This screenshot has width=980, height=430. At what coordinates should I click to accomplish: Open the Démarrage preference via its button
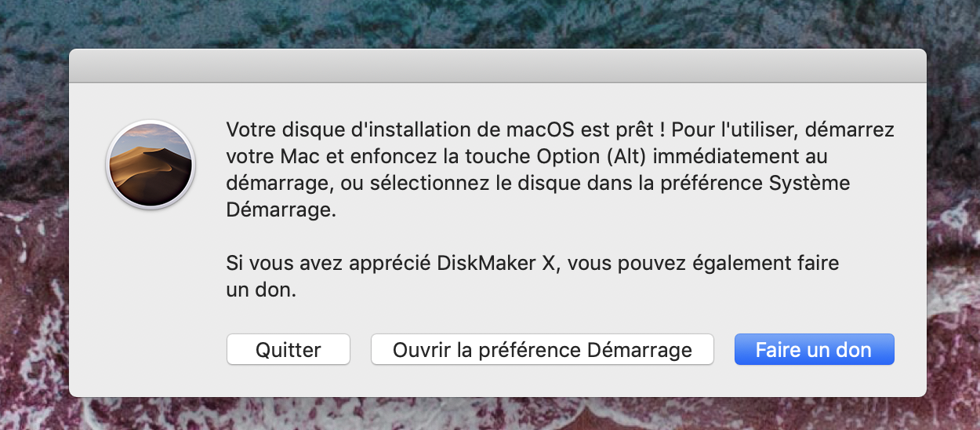coord(542,350)
